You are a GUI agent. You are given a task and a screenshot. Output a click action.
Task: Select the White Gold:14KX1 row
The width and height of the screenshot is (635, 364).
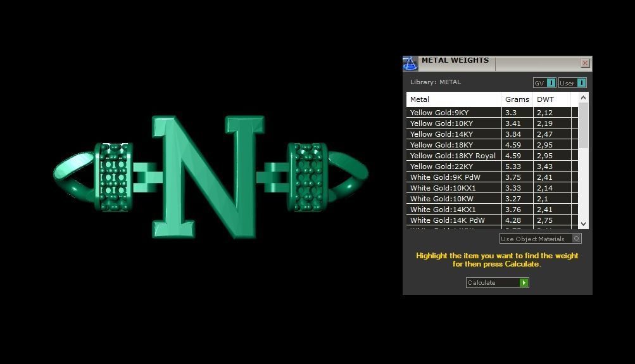click(492, 210)
